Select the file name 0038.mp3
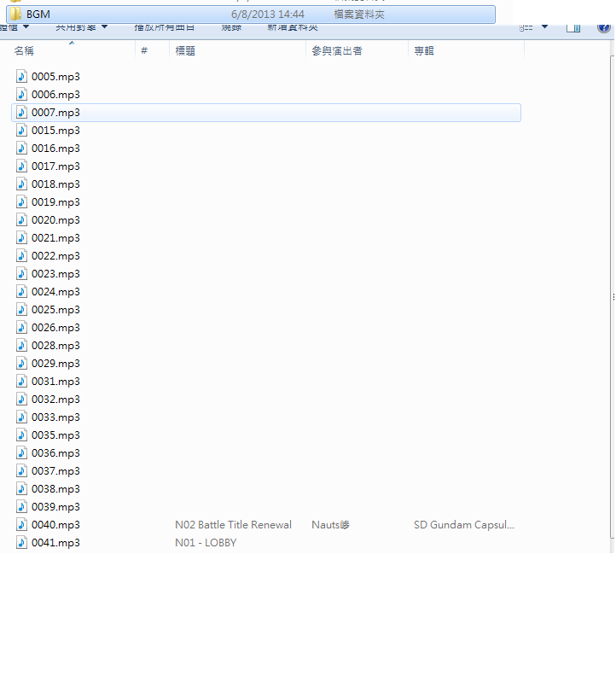 pos(55,489)
